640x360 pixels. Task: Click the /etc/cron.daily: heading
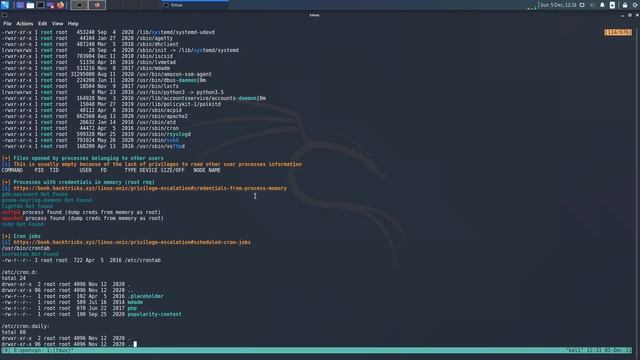click(x=25, y=326)
